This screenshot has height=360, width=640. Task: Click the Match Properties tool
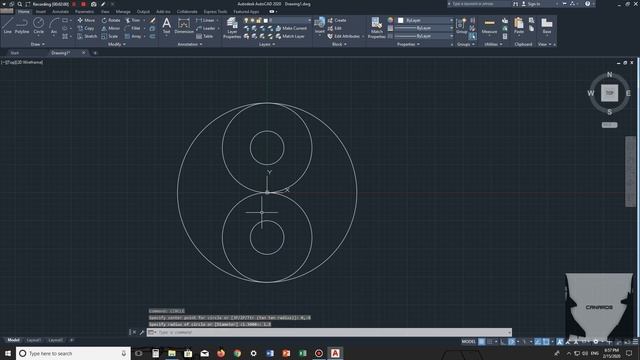(x=376, y=28)
